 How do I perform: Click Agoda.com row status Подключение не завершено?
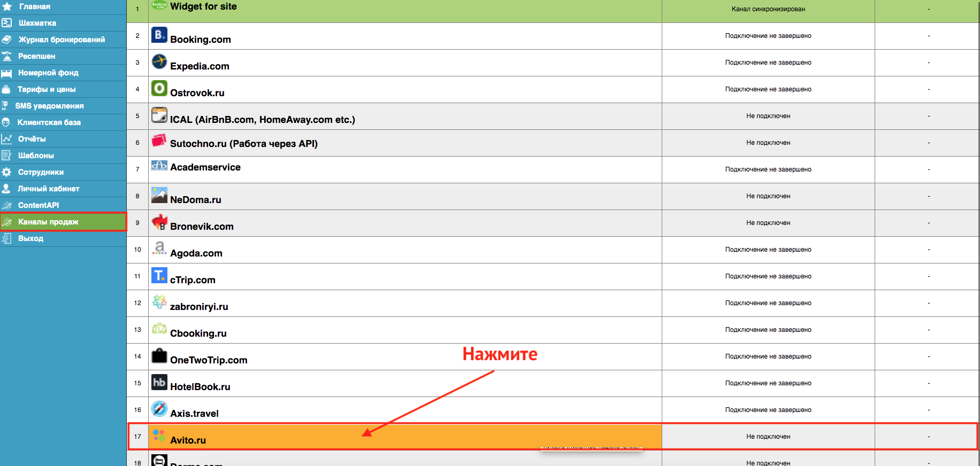768,250
